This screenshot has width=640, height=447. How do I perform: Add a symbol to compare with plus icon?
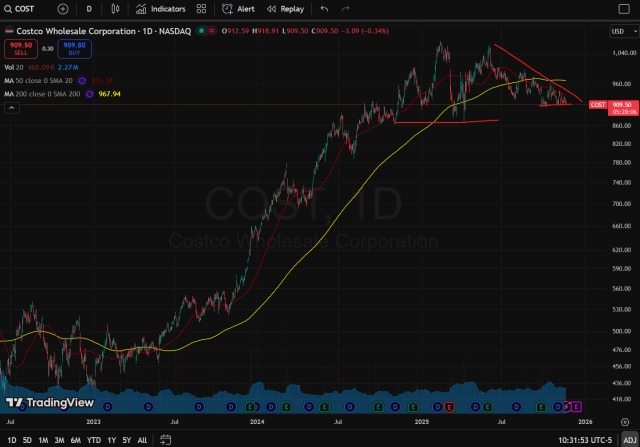[x=64, y=8]
